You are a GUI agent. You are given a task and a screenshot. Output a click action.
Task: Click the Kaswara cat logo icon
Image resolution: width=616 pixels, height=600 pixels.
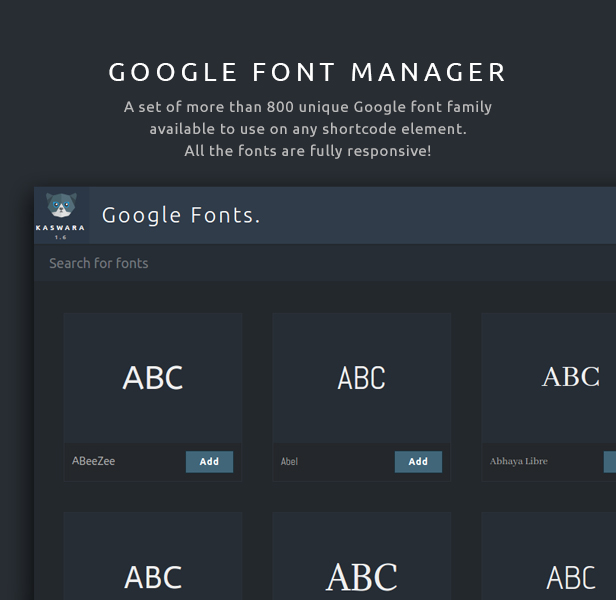click(61, 205)
